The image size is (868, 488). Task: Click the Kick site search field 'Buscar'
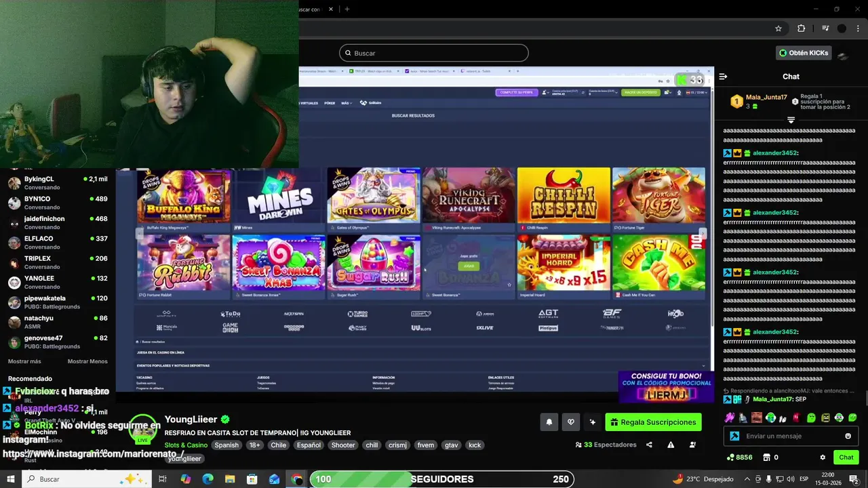pos(434,53)
